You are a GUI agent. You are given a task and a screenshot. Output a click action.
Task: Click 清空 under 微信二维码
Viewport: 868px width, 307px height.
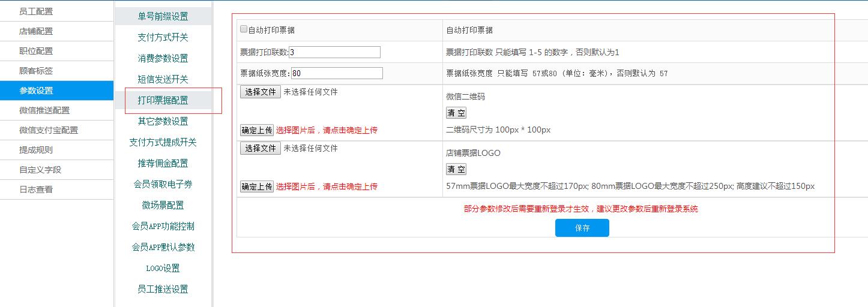456,113
